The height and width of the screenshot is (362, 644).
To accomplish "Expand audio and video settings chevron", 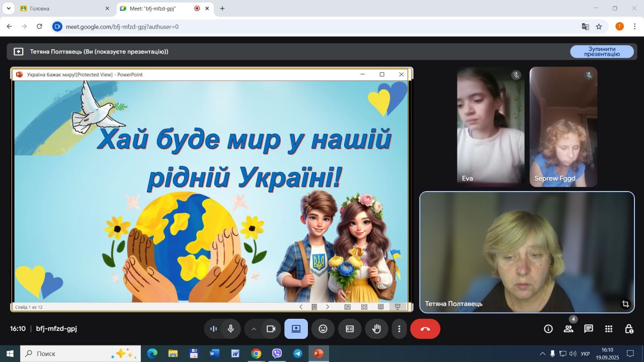I will pyautogui.click(x=254, y=329).
